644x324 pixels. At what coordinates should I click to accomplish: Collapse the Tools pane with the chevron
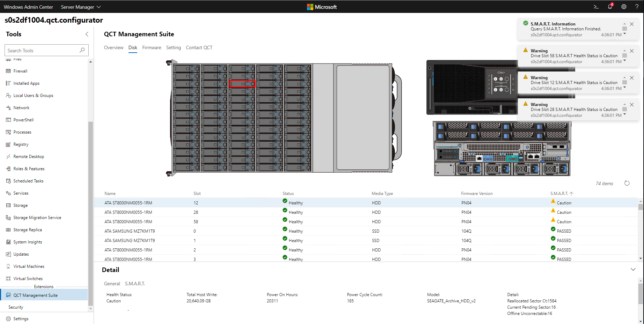pos(87,34)
